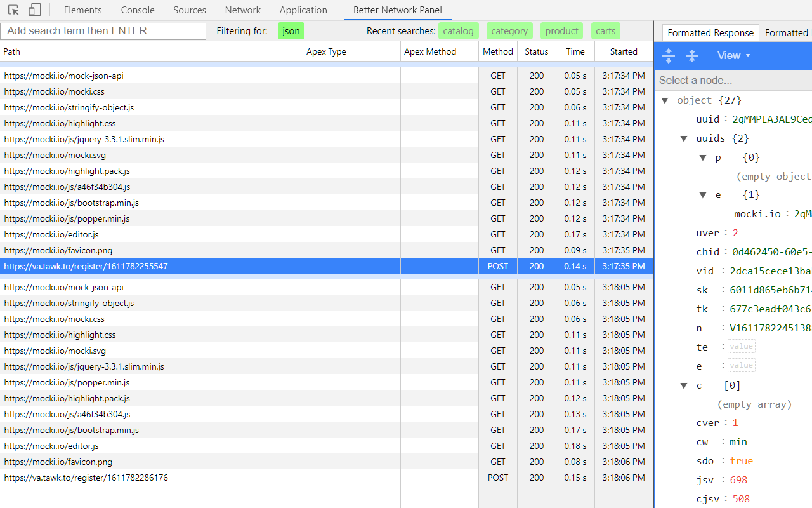
Task: Click the search term input field
Action: click(103, 31)
